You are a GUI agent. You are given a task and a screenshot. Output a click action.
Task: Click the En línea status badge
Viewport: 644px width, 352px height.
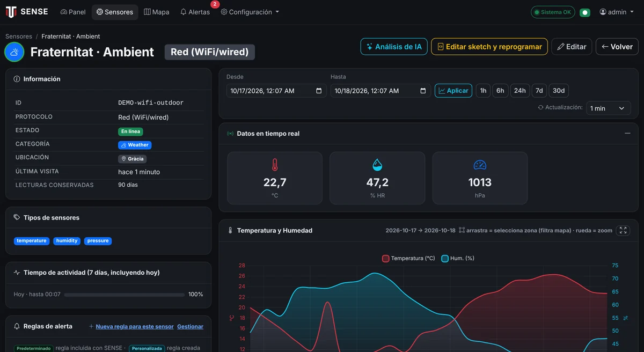tap(130, 131)
